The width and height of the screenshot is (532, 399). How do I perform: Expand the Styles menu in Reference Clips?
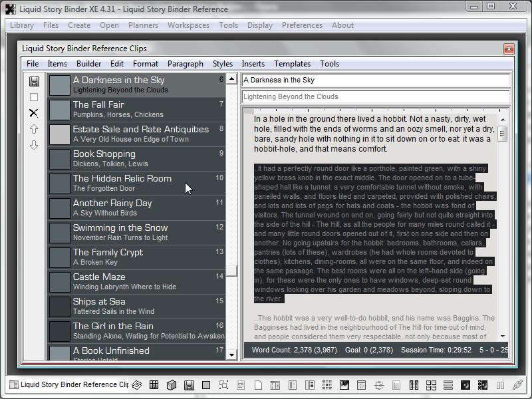coord(223,64)
